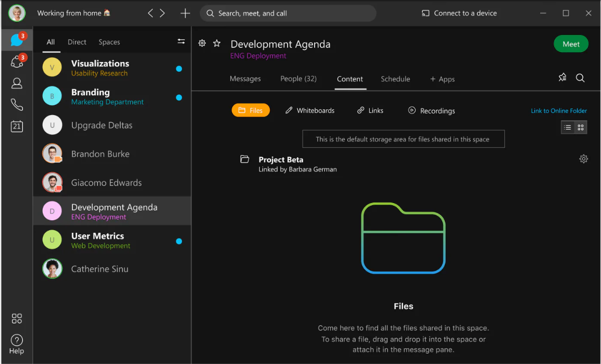Open the Contacts panel

tap(16, 83)
